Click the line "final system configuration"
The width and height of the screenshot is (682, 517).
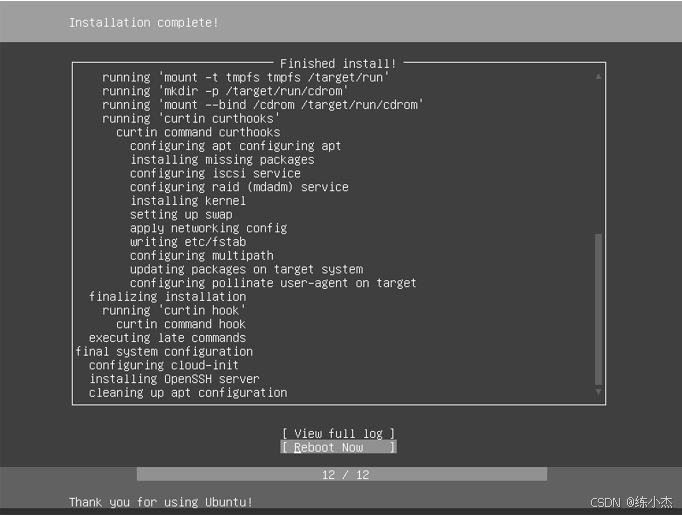click(164, 351)
